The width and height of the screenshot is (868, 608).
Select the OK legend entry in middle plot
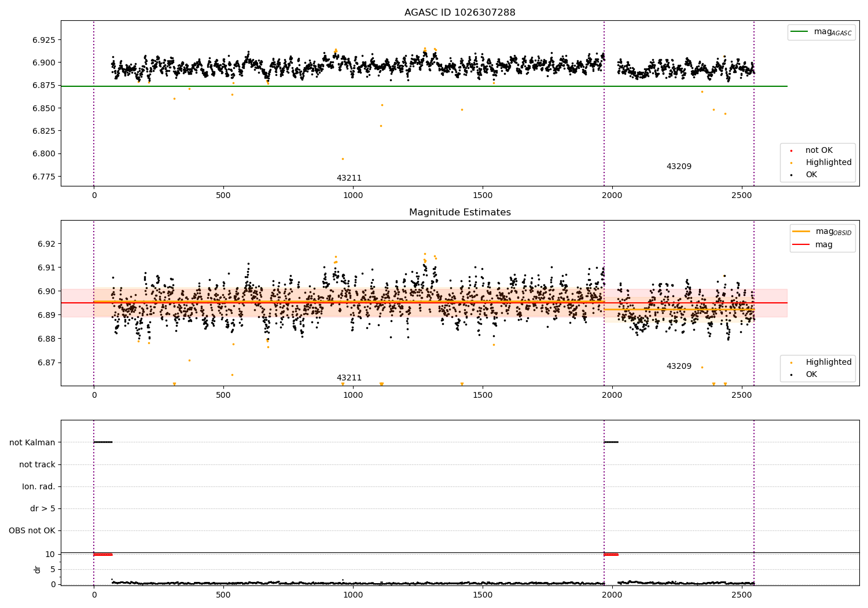[811, 375]
